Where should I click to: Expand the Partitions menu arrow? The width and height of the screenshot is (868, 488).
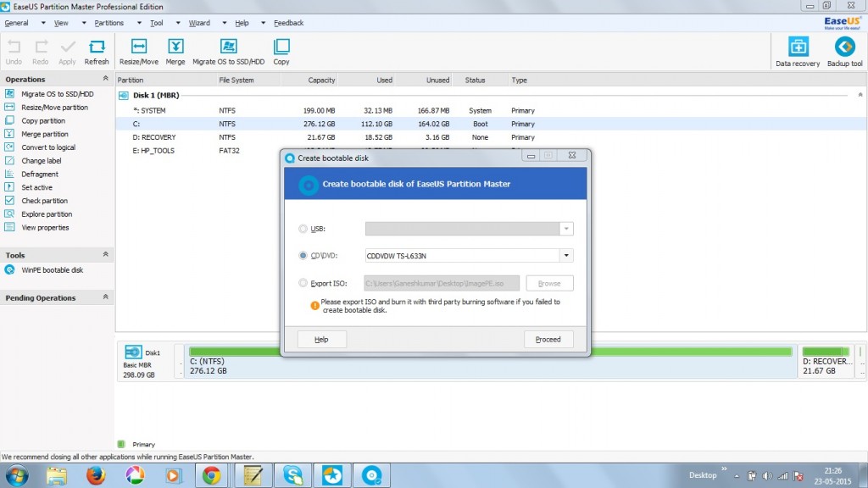[x=139, y=23]
